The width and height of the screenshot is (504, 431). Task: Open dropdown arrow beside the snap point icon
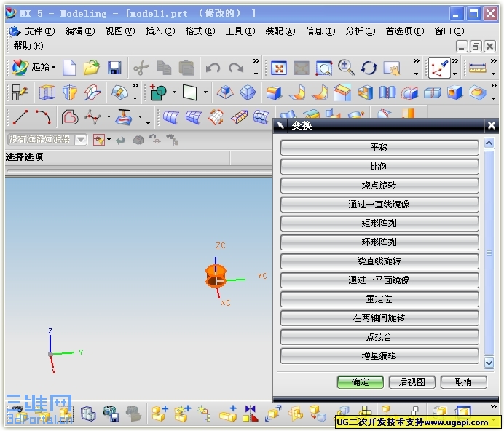(109, 140)
